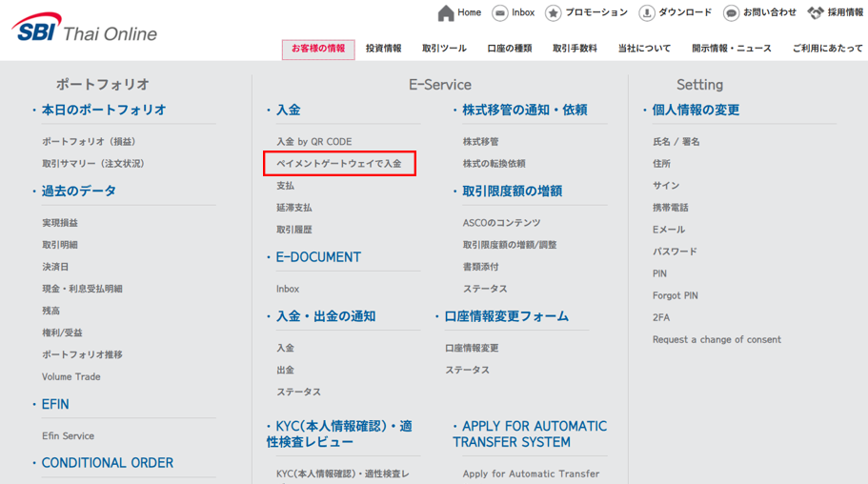Open 本日のポートフォリオ heading link

coord(104,110)
